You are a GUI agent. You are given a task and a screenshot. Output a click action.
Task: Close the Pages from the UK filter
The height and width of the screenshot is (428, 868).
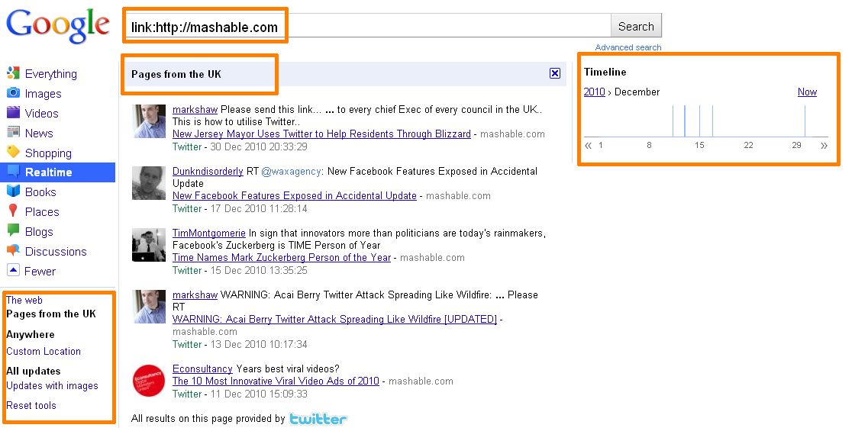555,73
